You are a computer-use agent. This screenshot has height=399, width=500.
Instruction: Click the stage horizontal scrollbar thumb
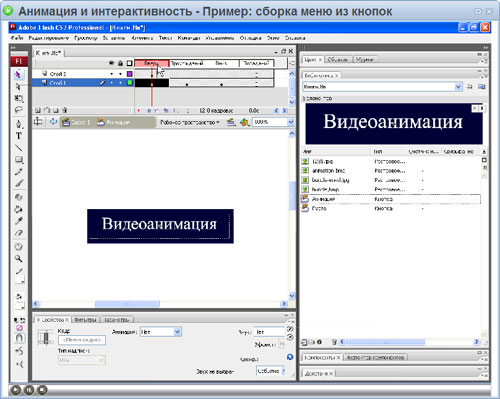(x=127, y=304)
